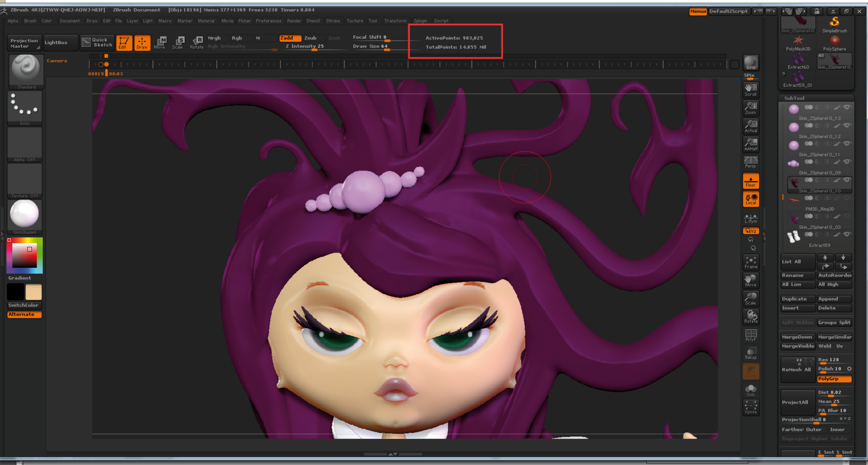
Task: Toggle the UI lock icon
Action: (x=817, y=11)
